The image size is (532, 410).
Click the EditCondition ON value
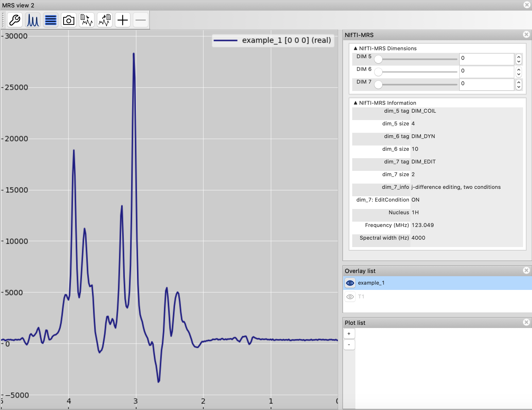pyautogui.click(x=415, y=200)
